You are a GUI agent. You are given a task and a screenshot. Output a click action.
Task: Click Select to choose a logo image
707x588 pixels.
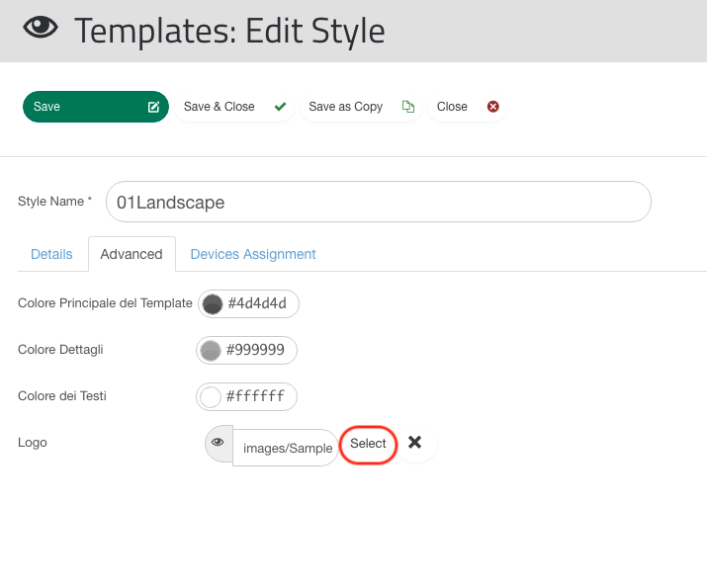(x=368, y=444)
